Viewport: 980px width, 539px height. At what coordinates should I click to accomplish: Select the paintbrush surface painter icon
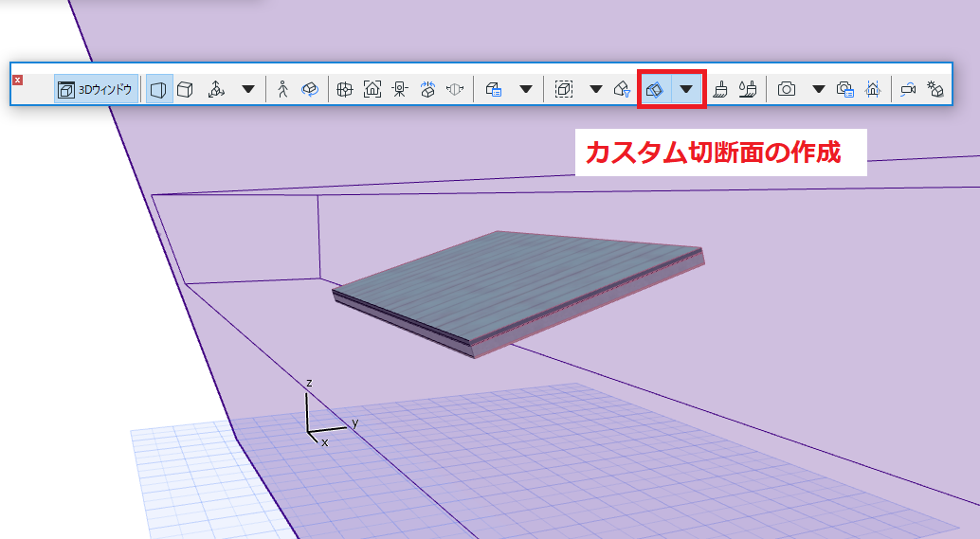click(720, 89)
